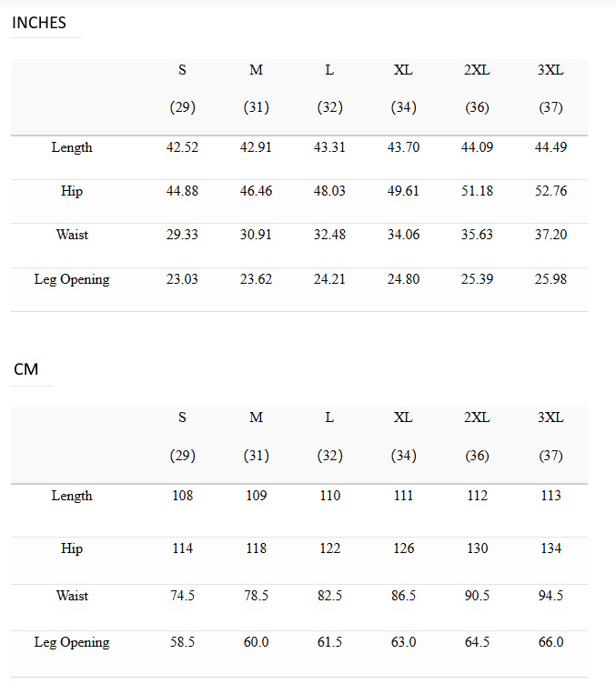
Task: Click the 108 length value in CM
Action: click(182, 496)
